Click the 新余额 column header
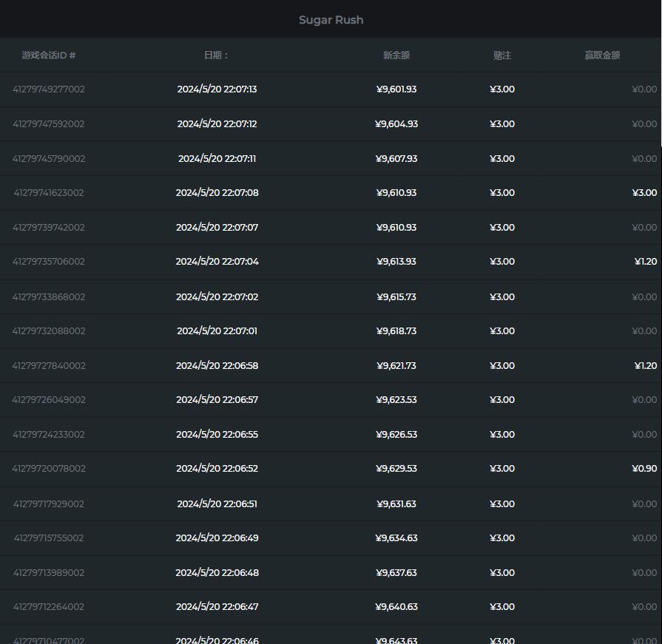Viewport: 662px width, 644px height. [x=396, y=55]
